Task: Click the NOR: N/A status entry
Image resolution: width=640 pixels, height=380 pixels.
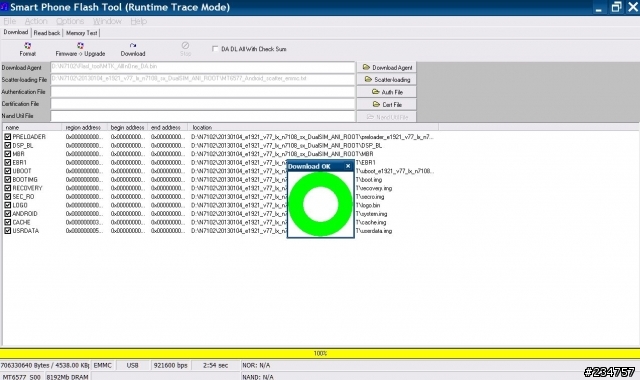Action: point(256,365)
